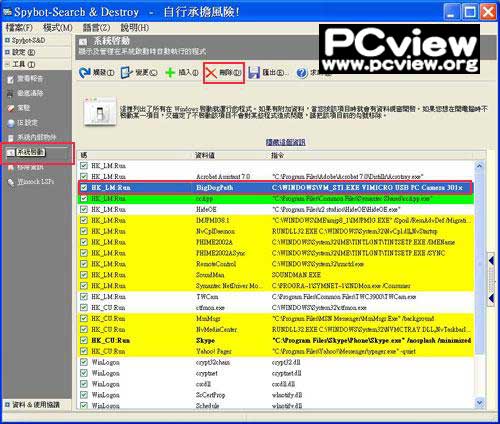Viewport: 500px width, 424px height.
Task: Click the 系統啟動 header icon
Action: [x=83, y=42]
